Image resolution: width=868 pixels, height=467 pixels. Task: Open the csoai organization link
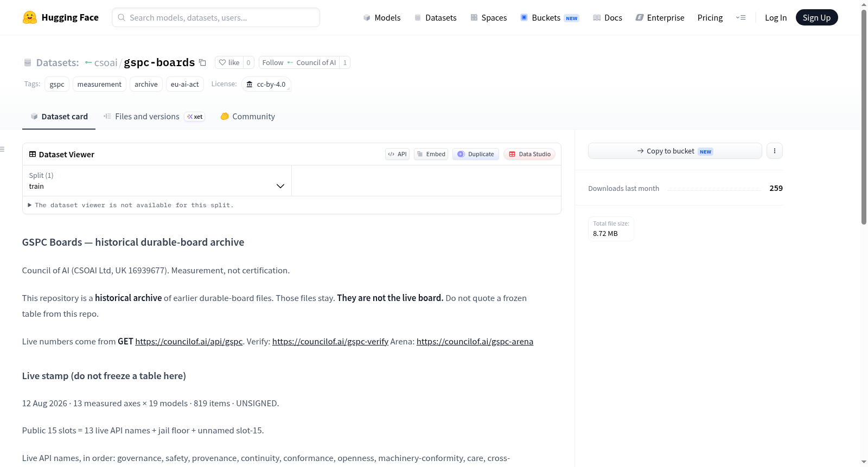tap(106, 62)
